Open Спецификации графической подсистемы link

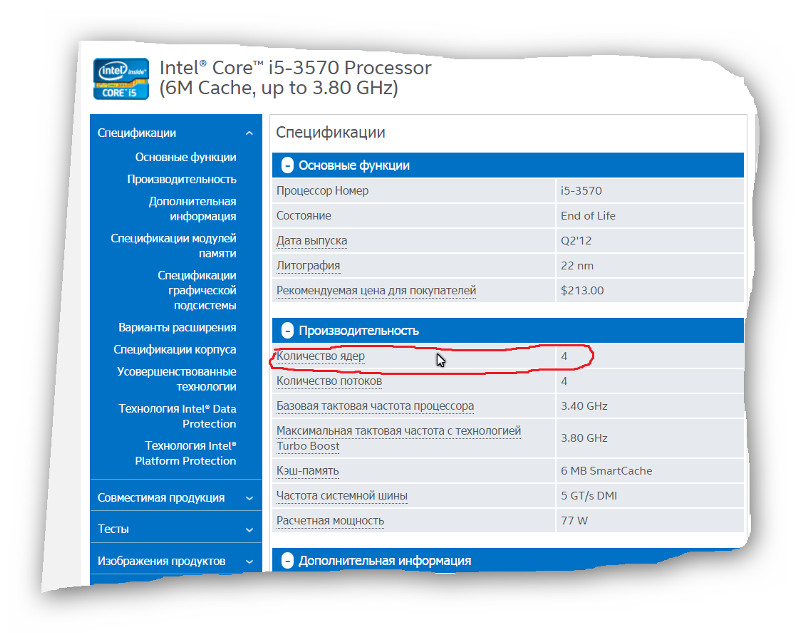coord(196,290)
